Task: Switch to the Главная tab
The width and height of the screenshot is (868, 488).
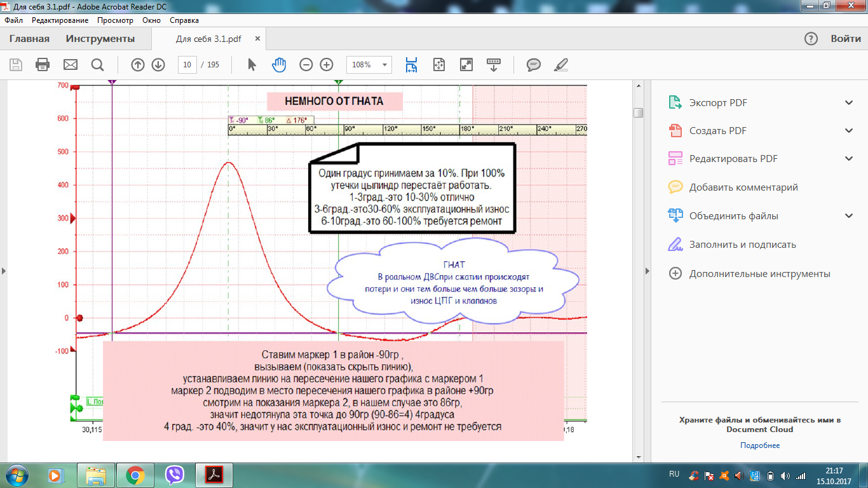Action: (29, 39)
